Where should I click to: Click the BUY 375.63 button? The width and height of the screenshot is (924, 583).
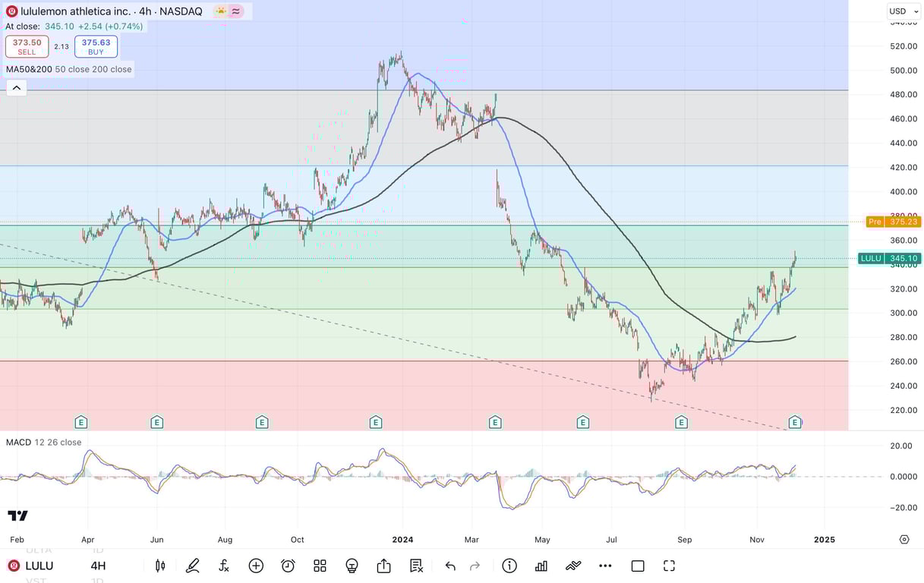96,46
